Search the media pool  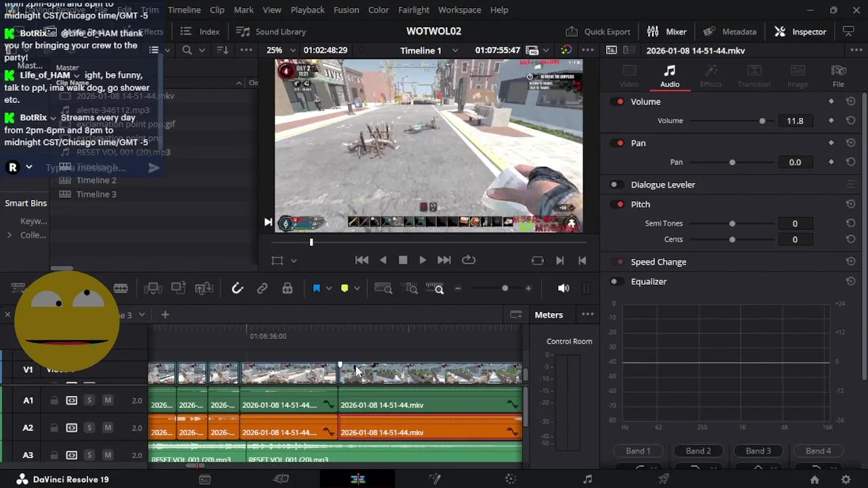click(x=187, y=50)
